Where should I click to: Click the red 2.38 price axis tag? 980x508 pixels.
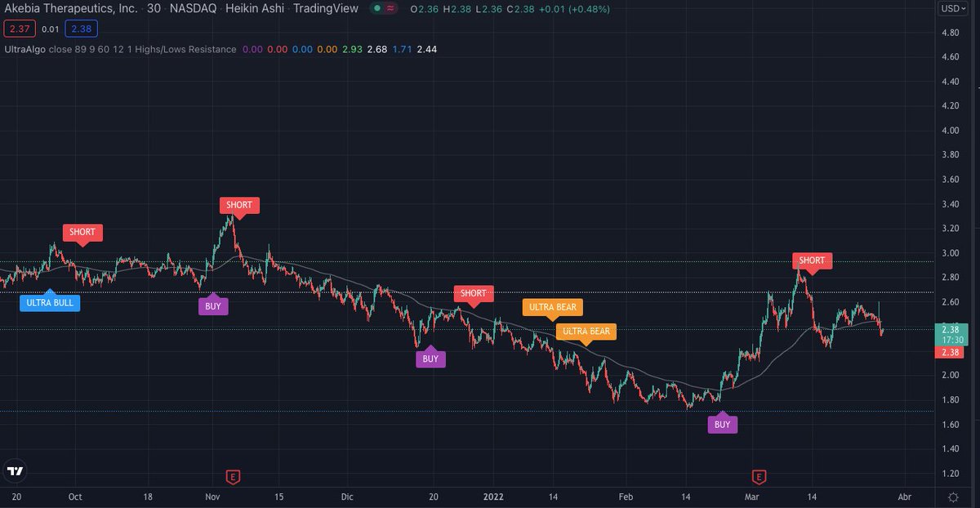(x=951, y=352)
